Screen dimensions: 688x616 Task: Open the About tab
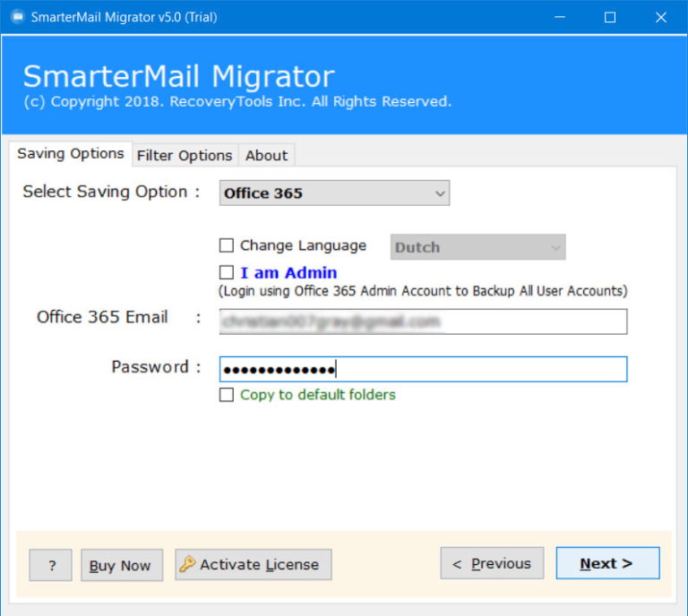(x=266, y=155)
